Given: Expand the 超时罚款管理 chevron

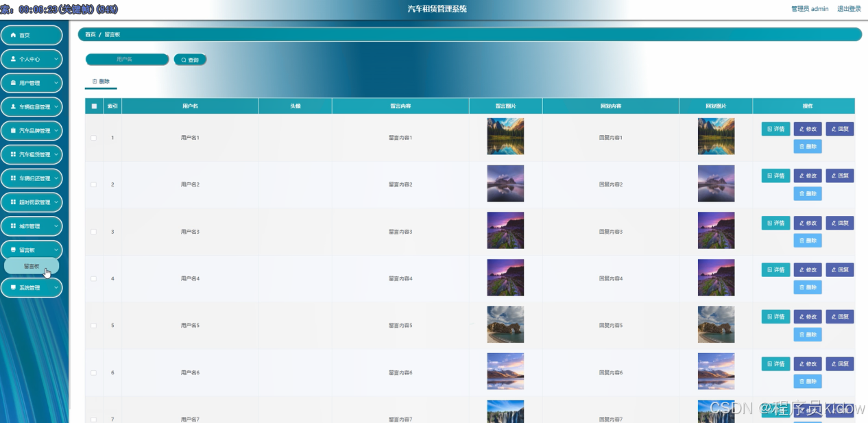Looking at the screenshot, I should (x=56, y=202).
